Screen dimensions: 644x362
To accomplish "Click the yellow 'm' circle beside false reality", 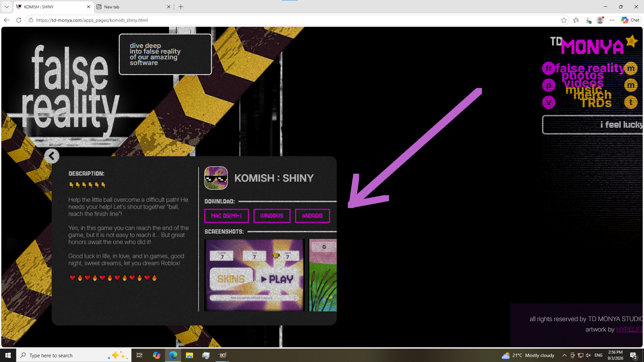I will pos(631,68).
